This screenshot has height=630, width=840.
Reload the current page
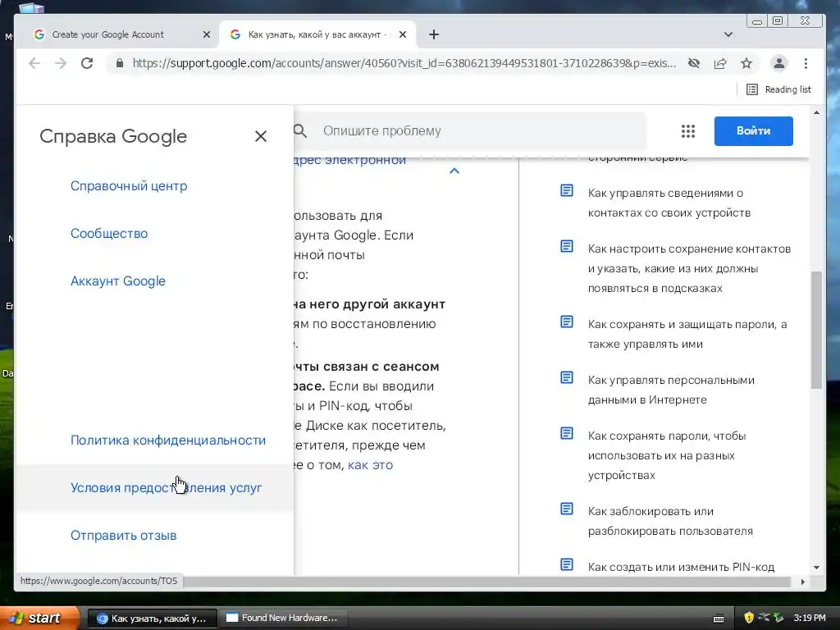tap(87, 63)
